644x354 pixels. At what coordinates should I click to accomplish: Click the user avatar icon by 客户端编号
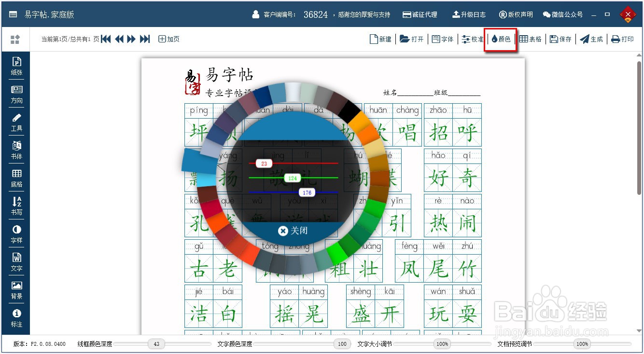[256, 14]
